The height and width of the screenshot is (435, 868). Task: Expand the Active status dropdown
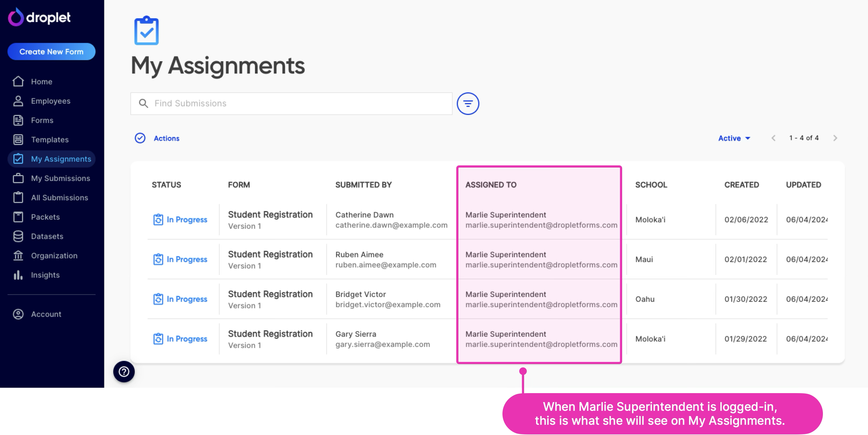coord(734,138)
